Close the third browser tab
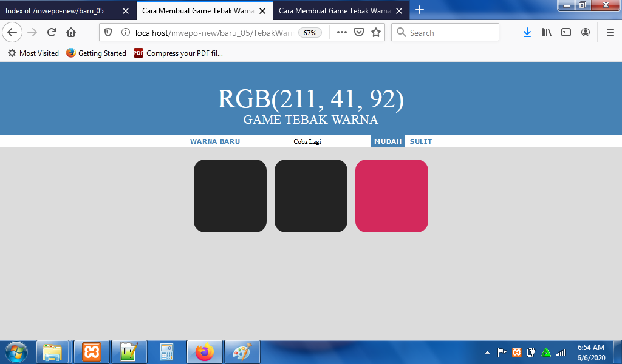 pyautogui.click(x=399, y=11)
